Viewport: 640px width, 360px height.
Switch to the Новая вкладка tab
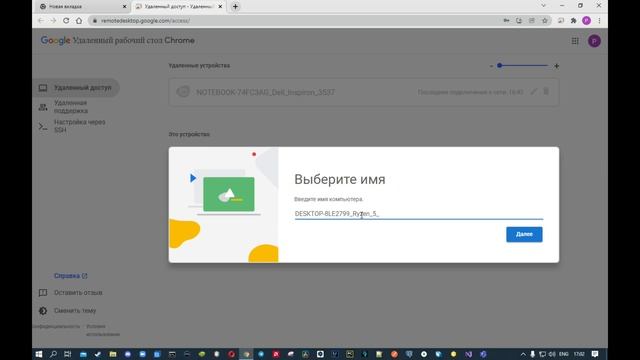(81, 7)
